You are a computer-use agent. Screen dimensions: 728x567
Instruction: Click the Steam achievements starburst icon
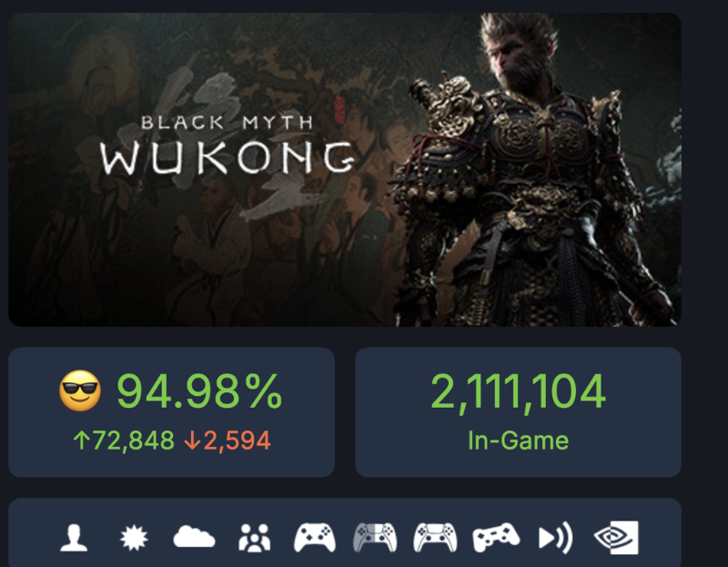pyautogui.click(x=134, y=538)
